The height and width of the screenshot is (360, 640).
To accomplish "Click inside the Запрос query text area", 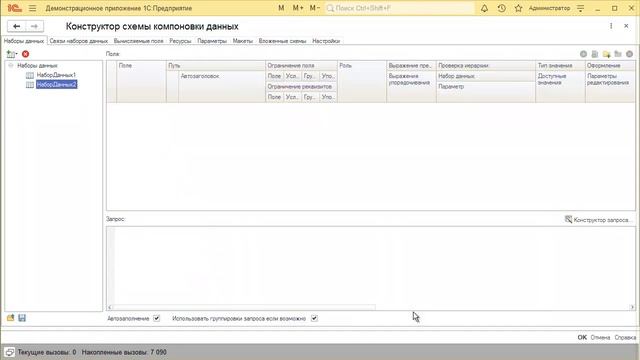I will coord(371,265).
